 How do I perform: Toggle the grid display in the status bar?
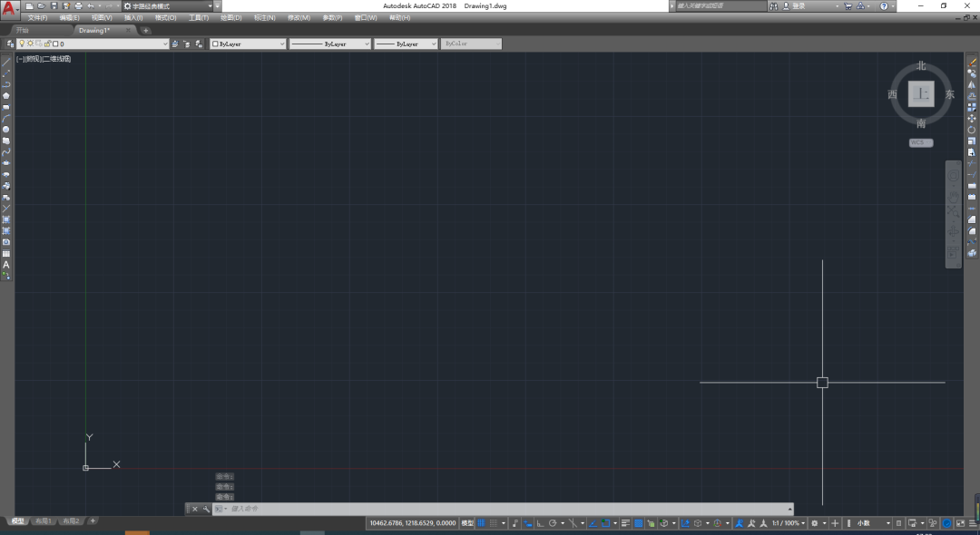coord(482,523)
